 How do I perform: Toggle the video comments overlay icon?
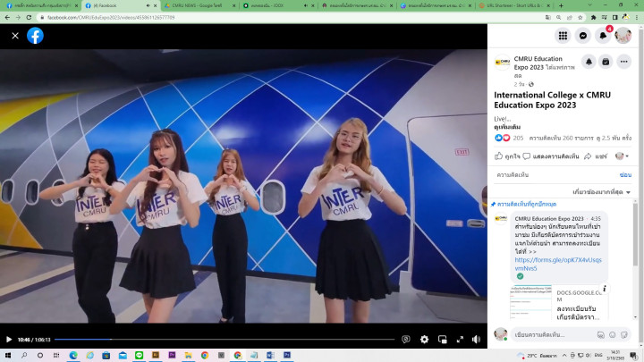(x=406, y=339)
